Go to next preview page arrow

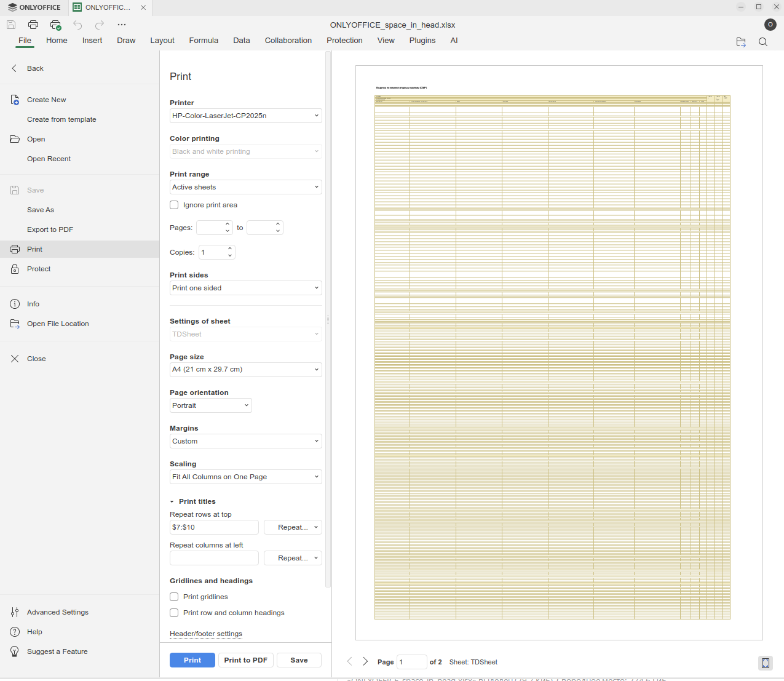365,661
